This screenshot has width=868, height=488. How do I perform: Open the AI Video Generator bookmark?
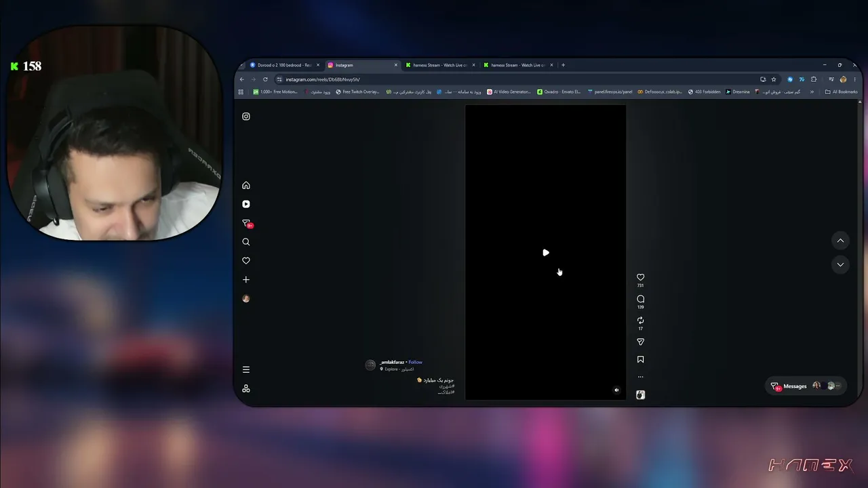tap(509, 91)
